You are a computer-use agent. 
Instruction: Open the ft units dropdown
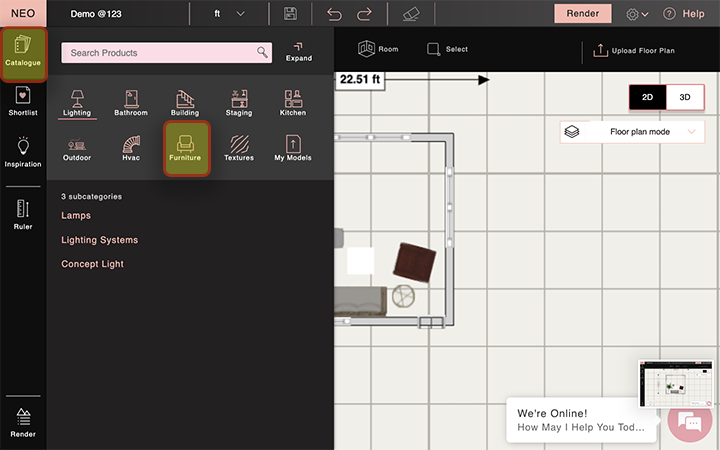coord(229,14)
